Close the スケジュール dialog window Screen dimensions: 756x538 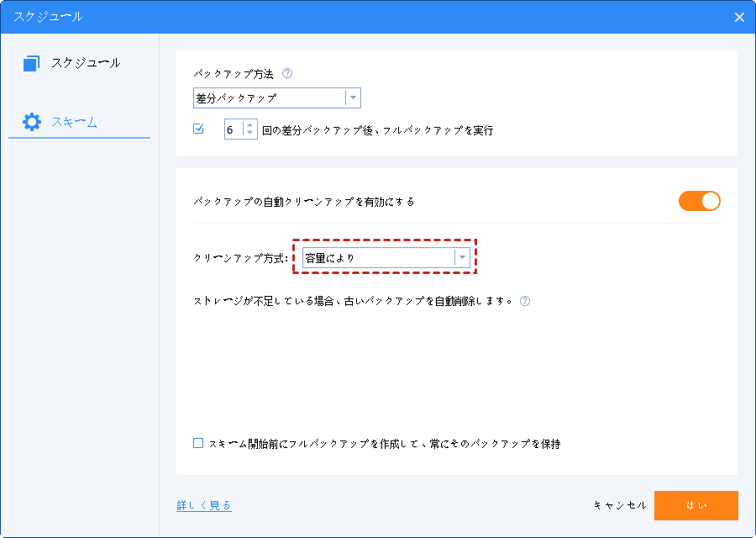(739, 18)
